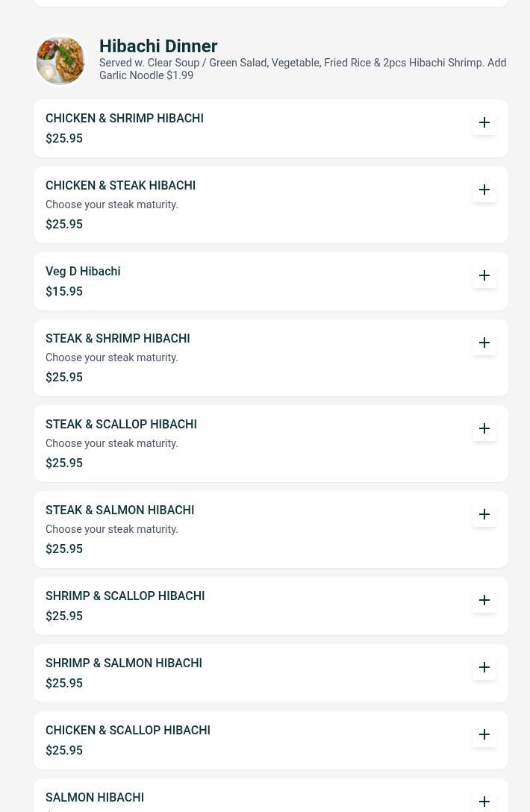Viewport: 530px width, 812px height.
Task: Open the CHICKEN & SHRIMP HIBACHI item title
Action: (125, 118)
